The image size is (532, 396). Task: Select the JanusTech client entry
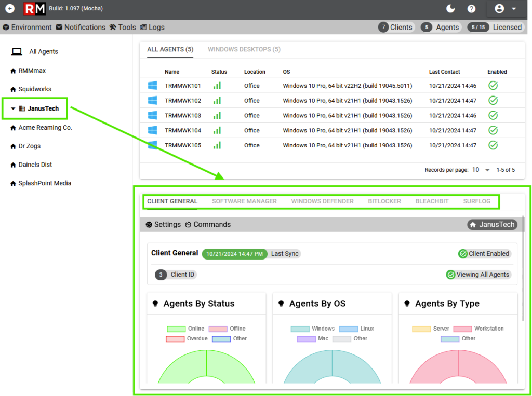point(38,108)
